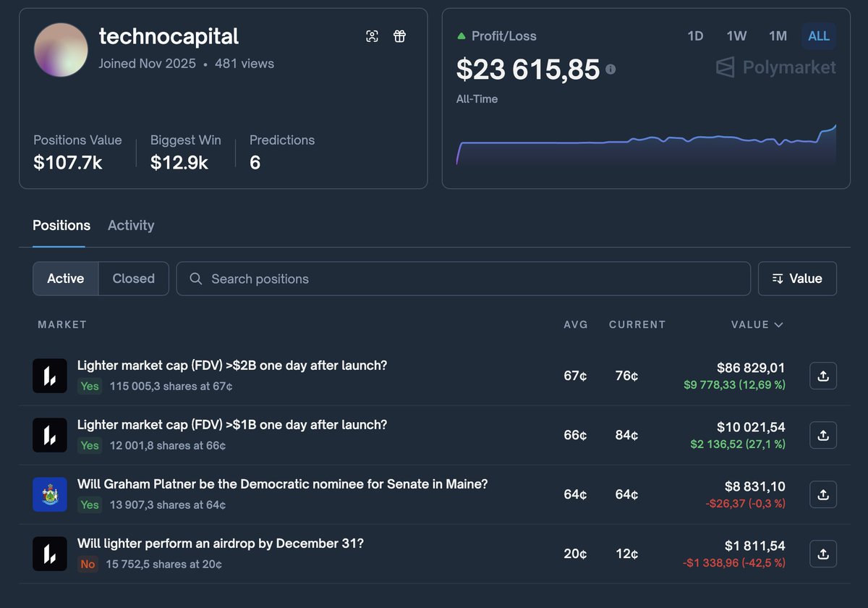
Task: Click the $10 021,54 value
Action: pyautogui.click(x=751, y=427)
